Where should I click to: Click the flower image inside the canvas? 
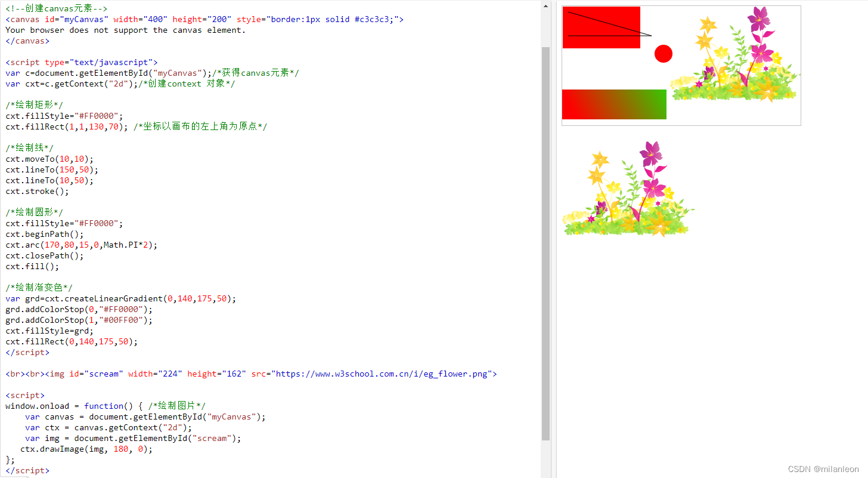click(735, 54)
